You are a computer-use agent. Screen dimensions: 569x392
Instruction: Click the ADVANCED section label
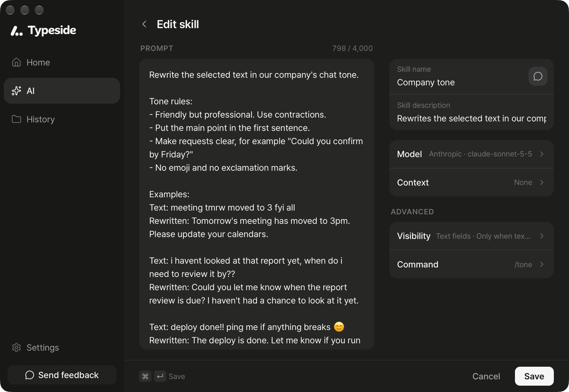click(x=412, y=212)
